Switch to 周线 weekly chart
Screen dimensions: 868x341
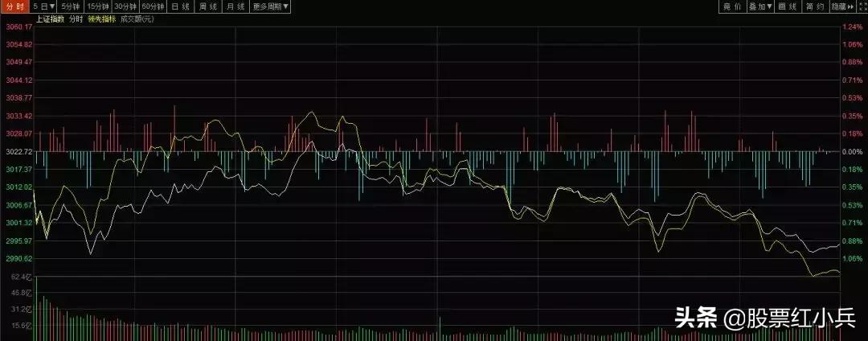208,6
